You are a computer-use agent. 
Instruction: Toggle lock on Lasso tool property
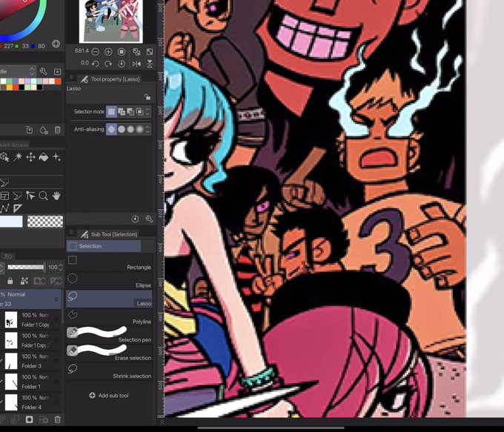click(147, 97)
